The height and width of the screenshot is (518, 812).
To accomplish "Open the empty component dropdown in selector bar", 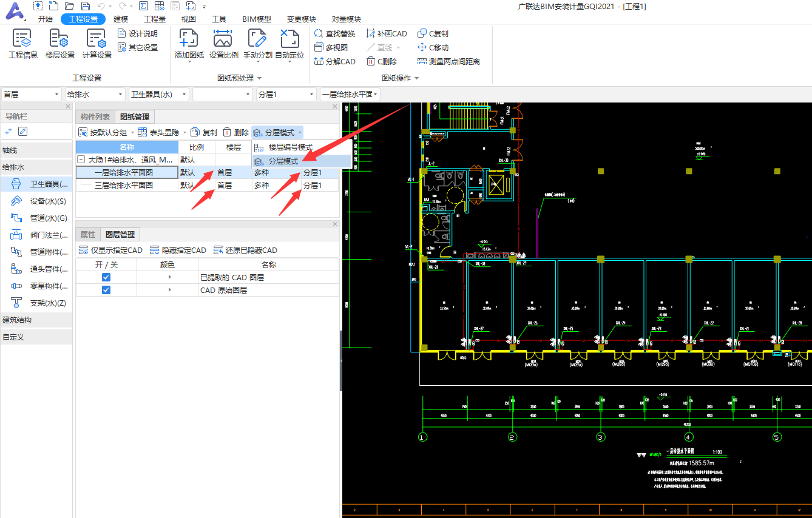I will coord(223,94).
